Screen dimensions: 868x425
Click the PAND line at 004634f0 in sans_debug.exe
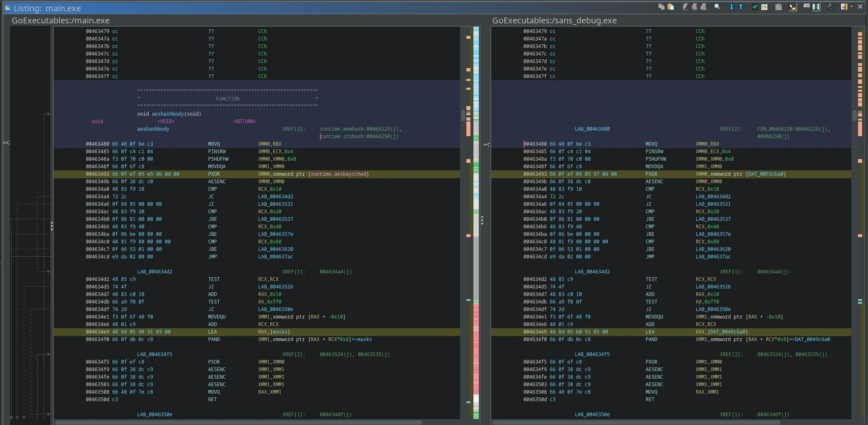point(671,339)
